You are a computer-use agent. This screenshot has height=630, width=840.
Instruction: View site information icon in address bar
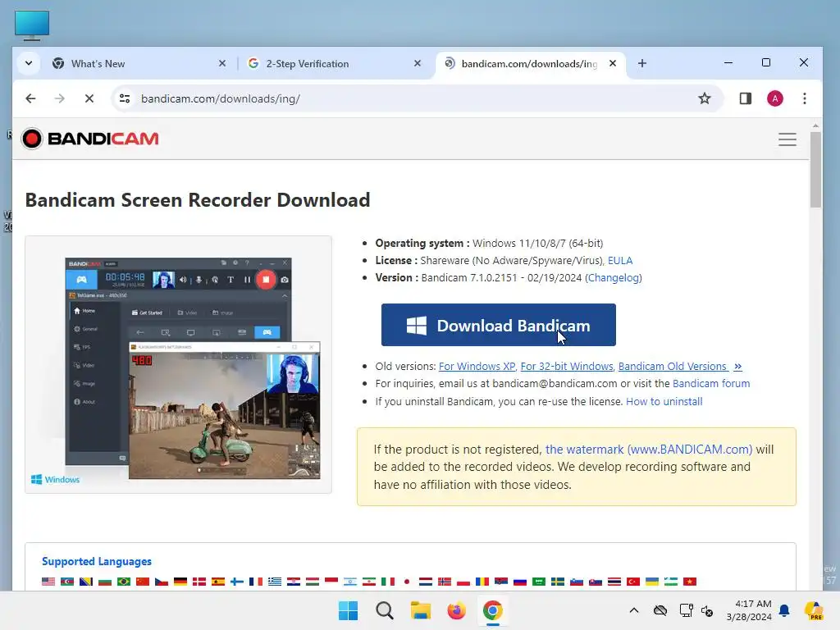point(125,98)
